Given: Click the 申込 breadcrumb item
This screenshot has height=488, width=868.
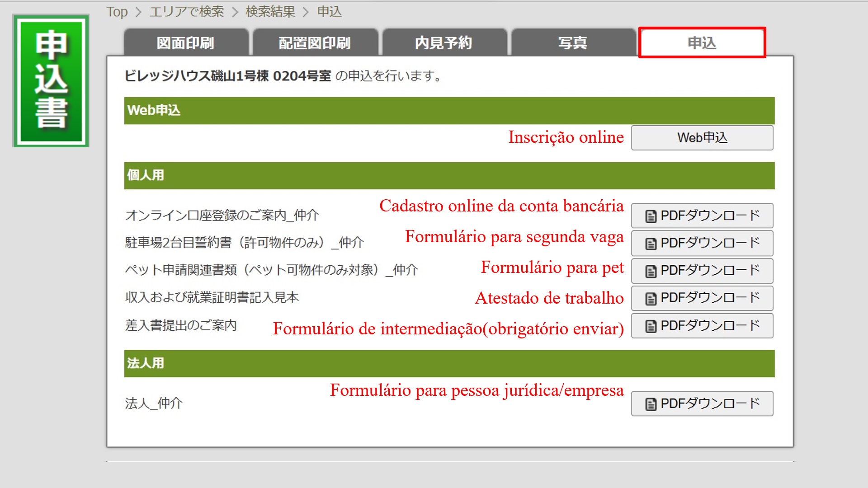Looking at the screenshot, I should tap(329, 12).
